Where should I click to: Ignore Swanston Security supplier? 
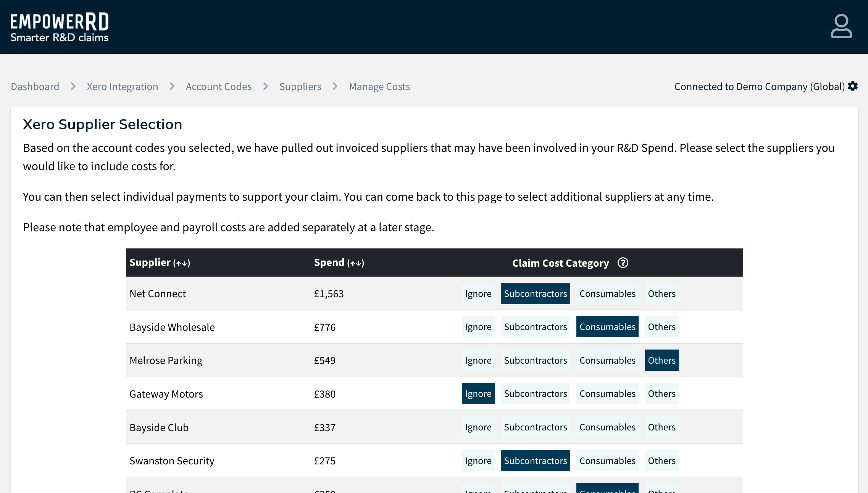(478, 461)
